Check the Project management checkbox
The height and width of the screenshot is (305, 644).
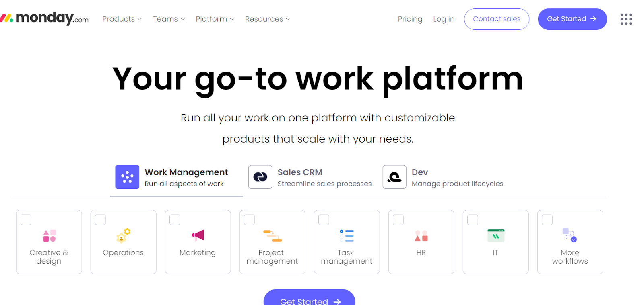point(250,220)
